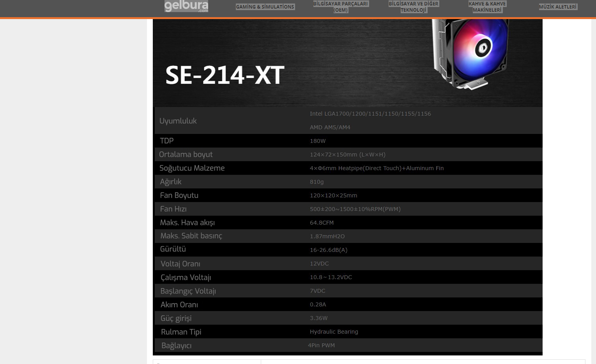Viewport: 596px width, 364px height.
Task: Click the Gürültü row label
Action: (x=173, y=249)
